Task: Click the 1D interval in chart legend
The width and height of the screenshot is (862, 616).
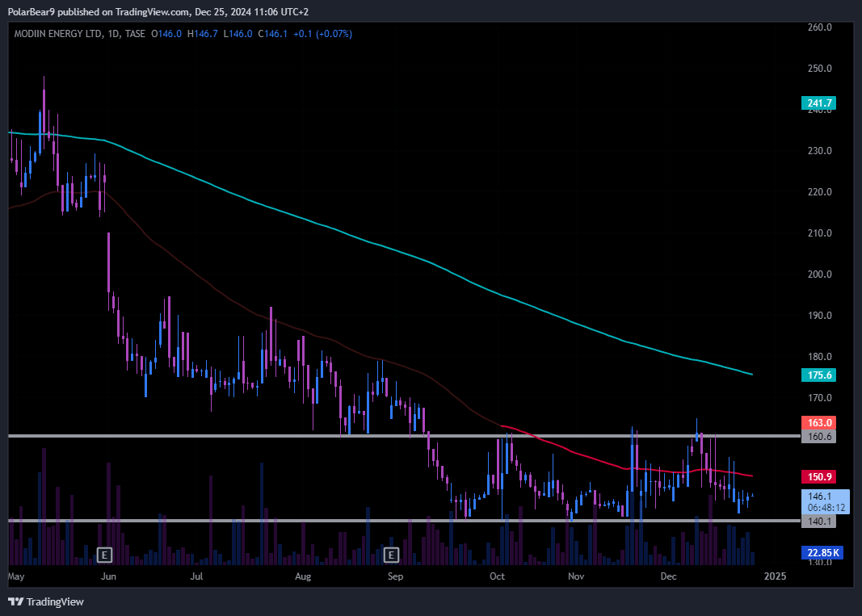Action: [x=113, y=34]
